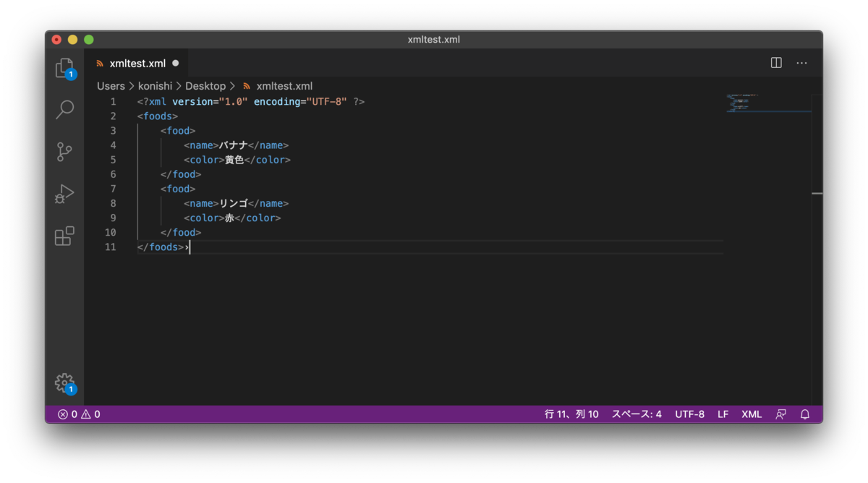Change the UTF-8 encoding setting
Viewport: 868px width, 483px height.
pyautogui.click(x=689, y=414)
